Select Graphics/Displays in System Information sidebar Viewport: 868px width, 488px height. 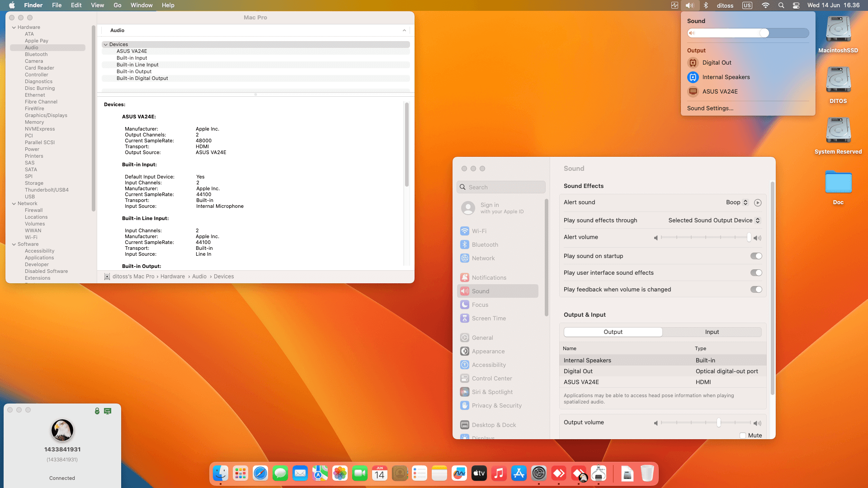click(46, 116)
